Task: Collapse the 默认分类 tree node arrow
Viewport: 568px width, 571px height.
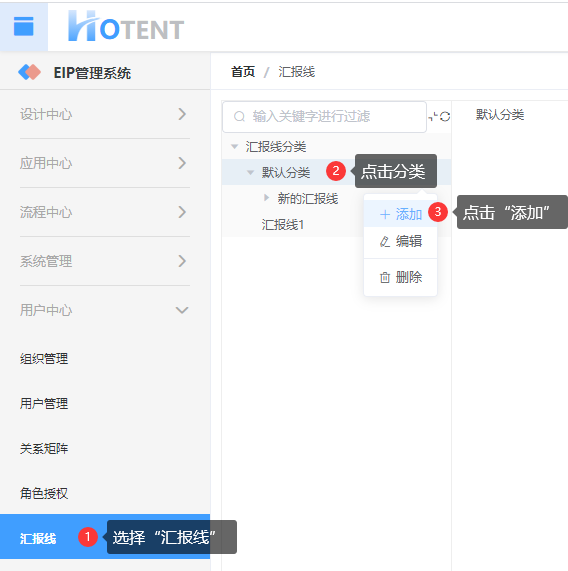Action: point(251,172)
